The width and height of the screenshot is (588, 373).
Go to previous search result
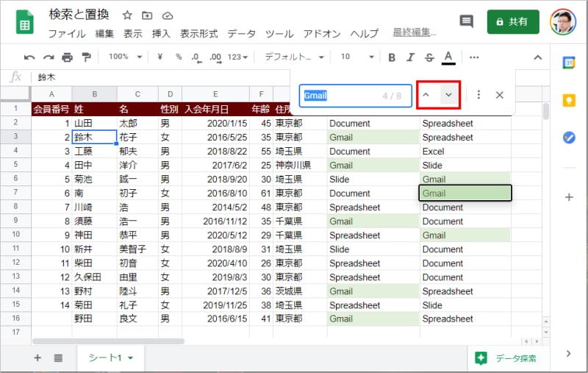click(426, 95)
